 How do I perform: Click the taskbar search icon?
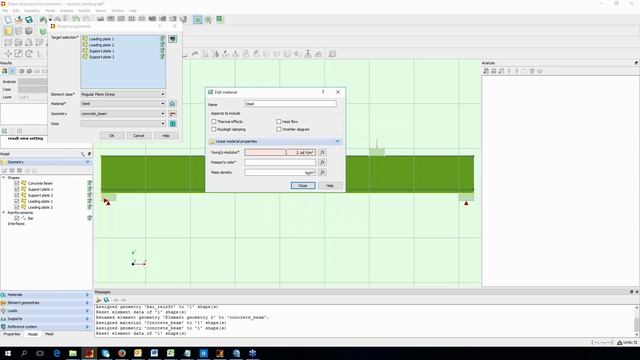point(24,353)
